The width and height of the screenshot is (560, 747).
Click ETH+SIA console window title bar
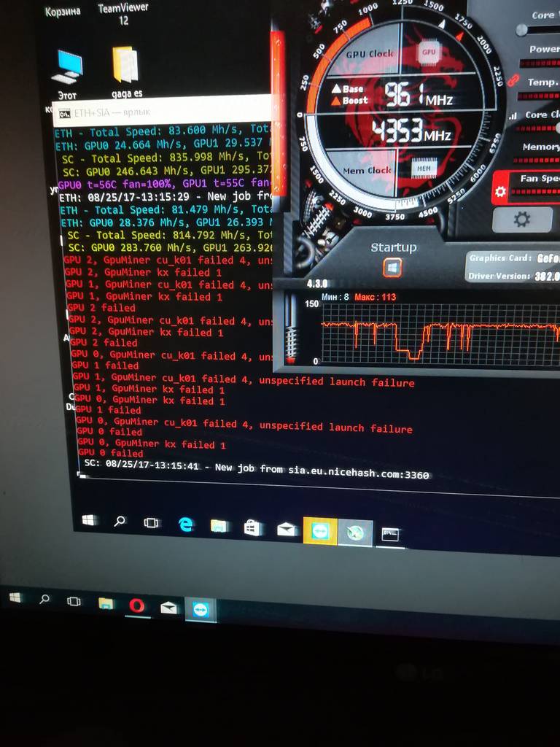pyautogui.click(x=162, y=112)
